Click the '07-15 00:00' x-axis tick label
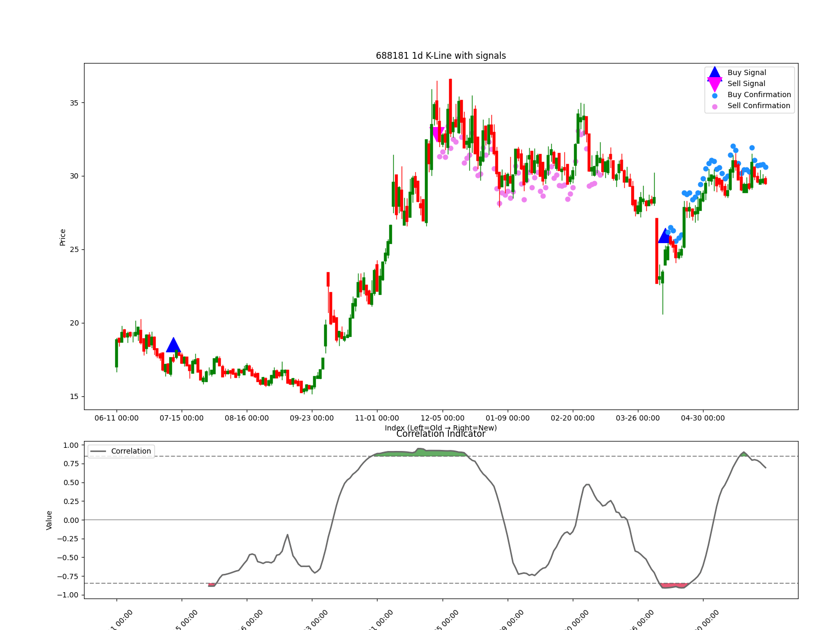Image resolution: width=840 pixels, height=630 pixels. [182, 418]
